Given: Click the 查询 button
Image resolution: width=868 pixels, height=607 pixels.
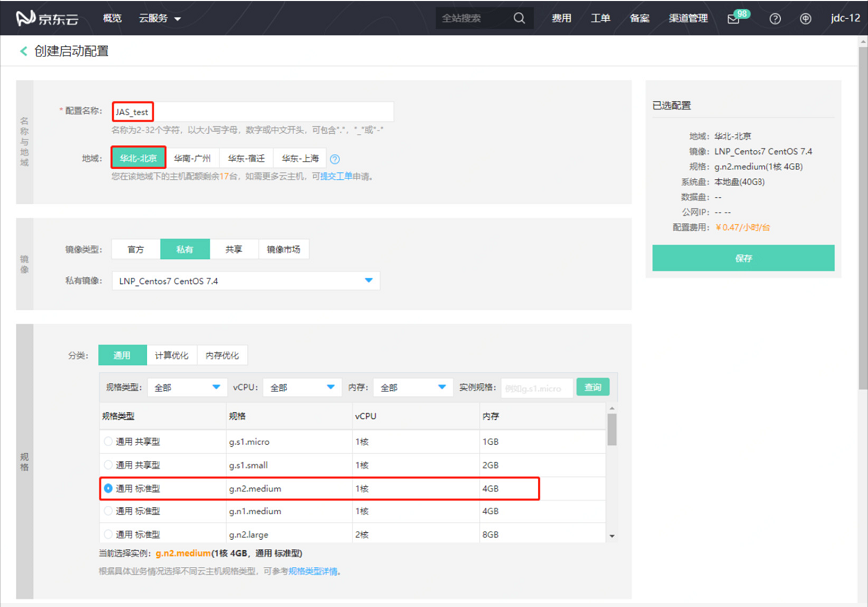Looking at the screenshot, I should [593, 387].
